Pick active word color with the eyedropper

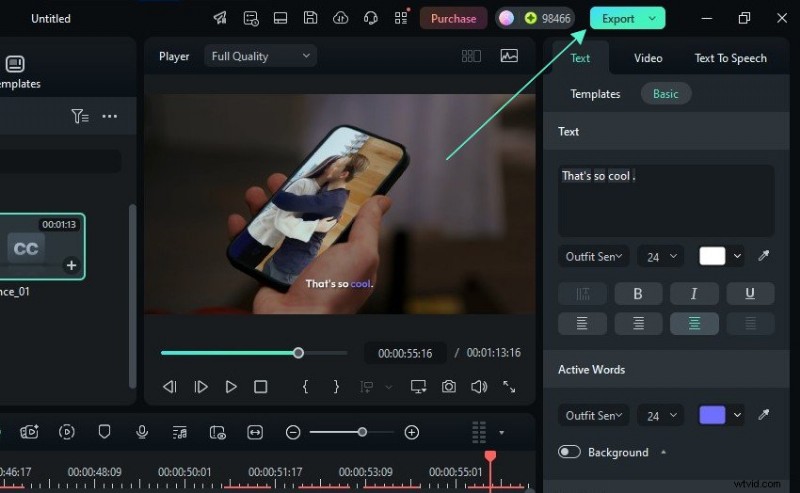click(x=763, y=414)
